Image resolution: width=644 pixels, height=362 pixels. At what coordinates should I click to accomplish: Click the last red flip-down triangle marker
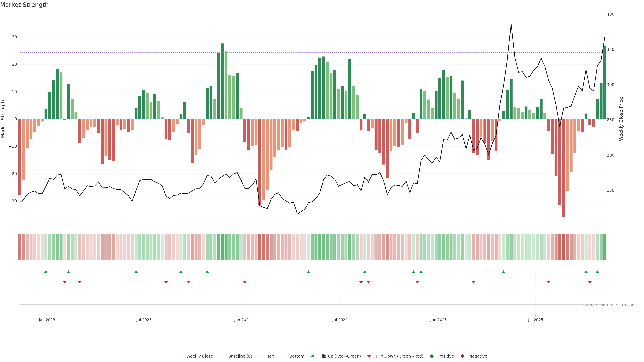click(x=590, y=282)
